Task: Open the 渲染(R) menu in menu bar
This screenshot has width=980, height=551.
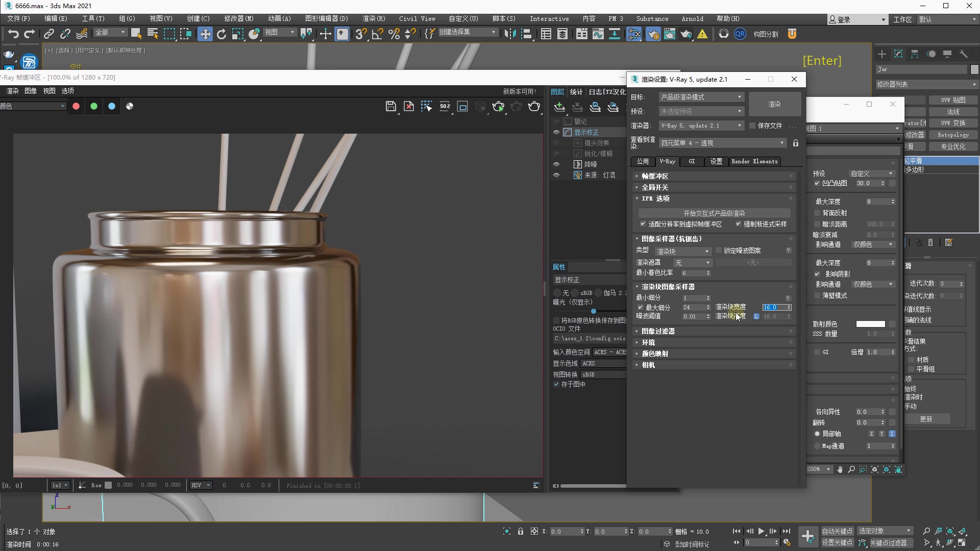Action: 374,19
